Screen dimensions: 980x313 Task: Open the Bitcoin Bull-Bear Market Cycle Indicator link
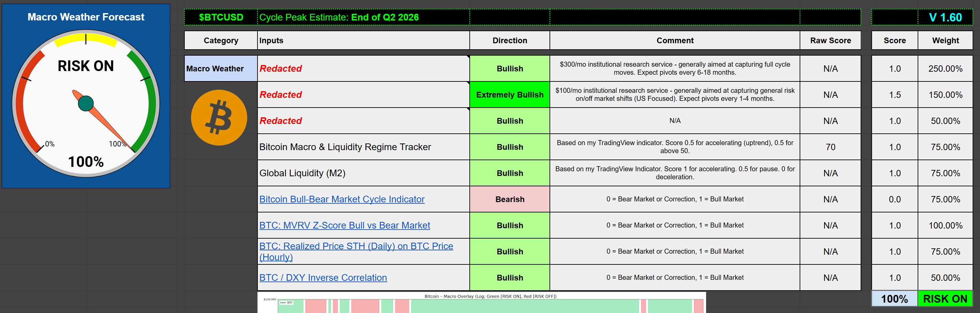(342, 199)
